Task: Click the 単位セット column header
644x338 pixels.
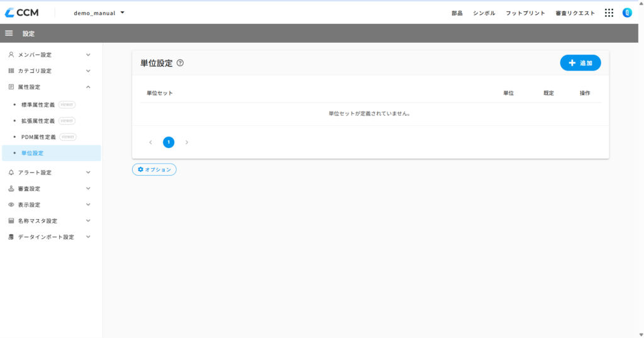Action: (160, 93)
